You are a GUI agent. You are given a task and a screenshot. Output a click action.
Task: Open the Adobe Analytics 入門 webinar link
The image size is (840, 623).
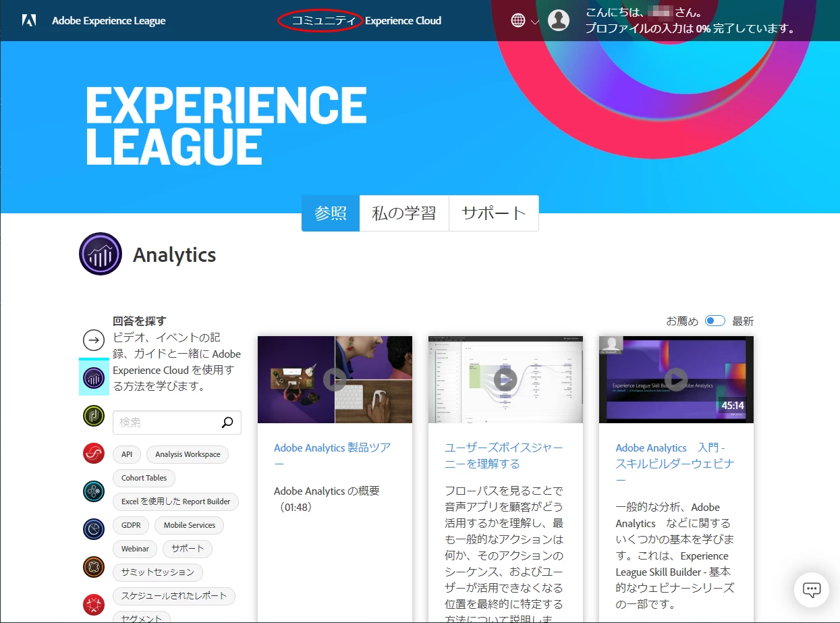click(675, 464)
